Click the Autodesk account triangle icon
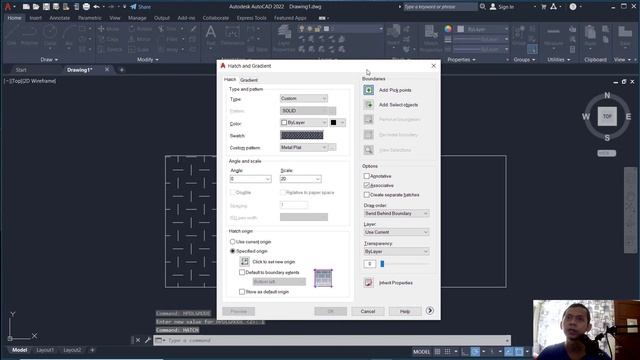The image size is (640, 360). tap(553, 7)
